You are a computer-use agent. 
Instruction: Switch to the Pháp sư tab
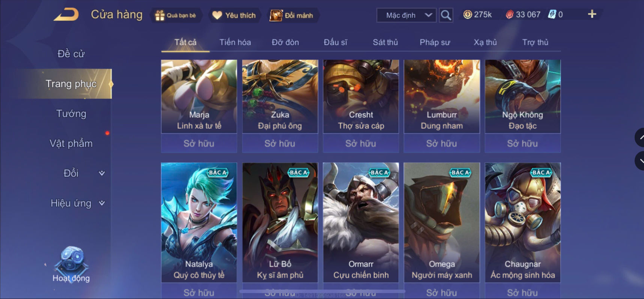(x=435, y=42)
